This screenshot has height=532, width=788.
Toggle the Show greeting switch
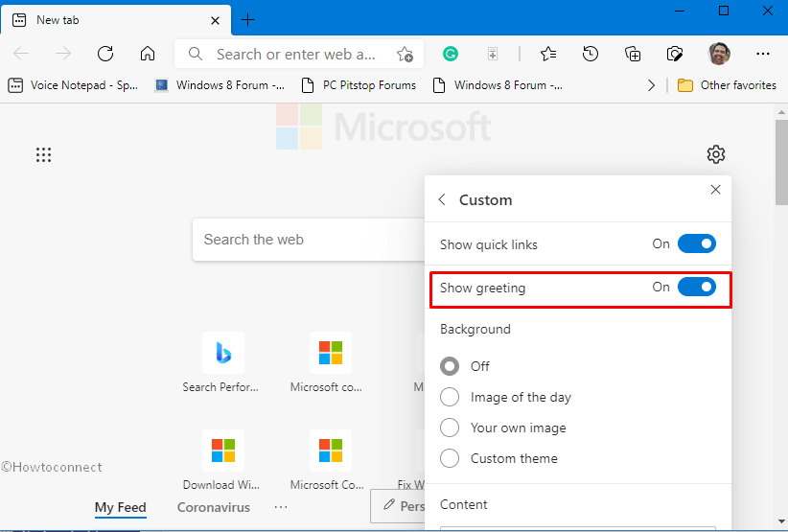(697, 287)
